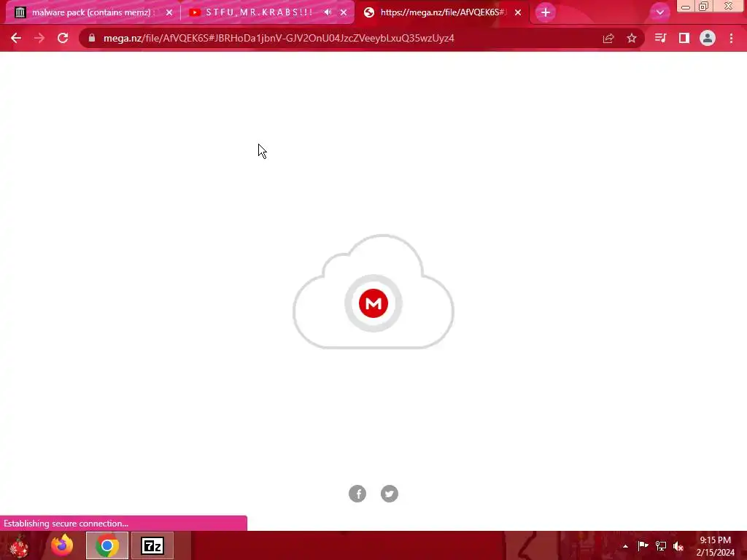Click the muted volume tray icon
Viewport: 747px width, 560px height.
(x=678, y=546)
